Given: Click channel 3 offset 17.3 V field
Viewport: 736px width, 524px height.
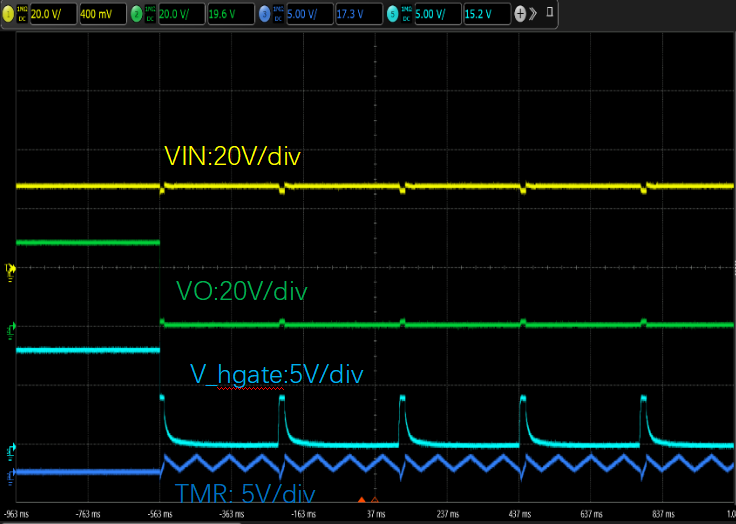Looking at the screenshot, I should [x=357, y=15].
